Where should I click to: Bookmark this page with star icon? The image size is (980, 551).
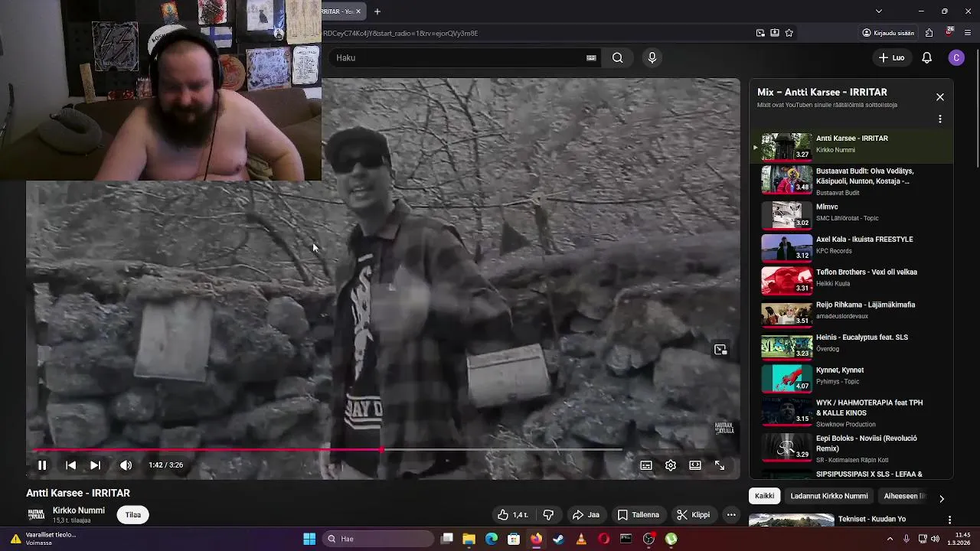point(789,33)
